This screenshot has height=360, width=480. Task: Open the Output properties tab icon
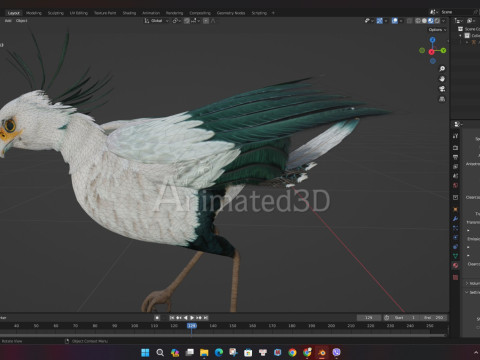[x=456, y=157]
